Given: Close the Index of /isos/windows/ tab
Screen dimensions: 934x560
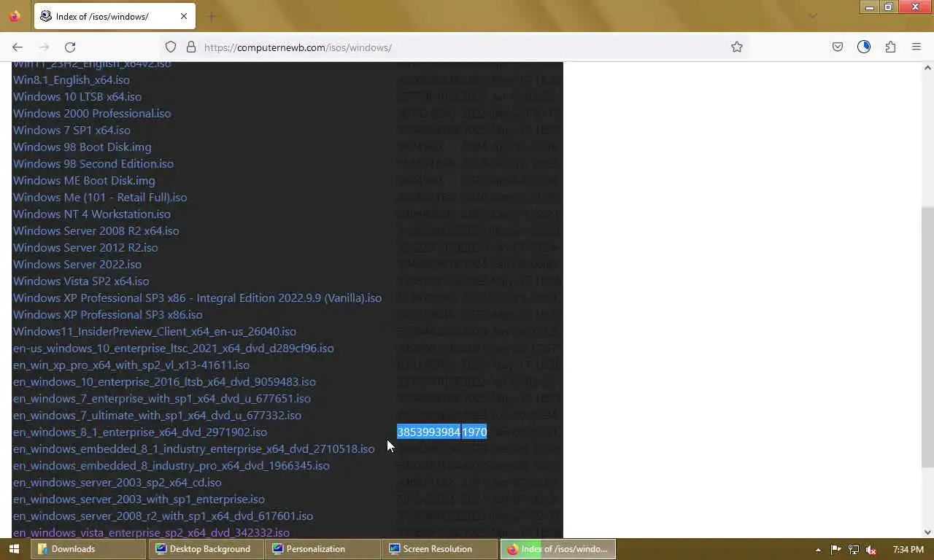Looking at the screenshot, I should 184,16.
